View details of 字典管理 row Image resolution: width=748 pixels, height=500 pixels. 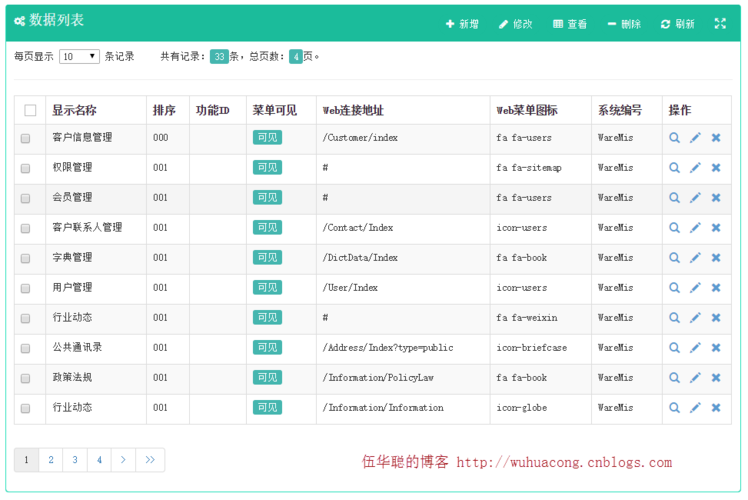[674, 258]
